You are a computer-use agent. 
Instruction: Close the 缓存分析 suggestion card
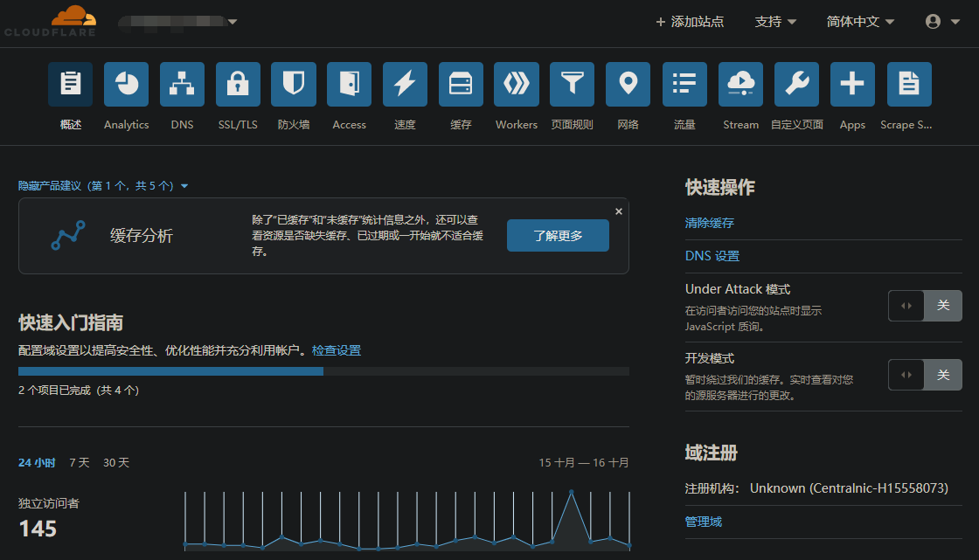pos(618,211)
